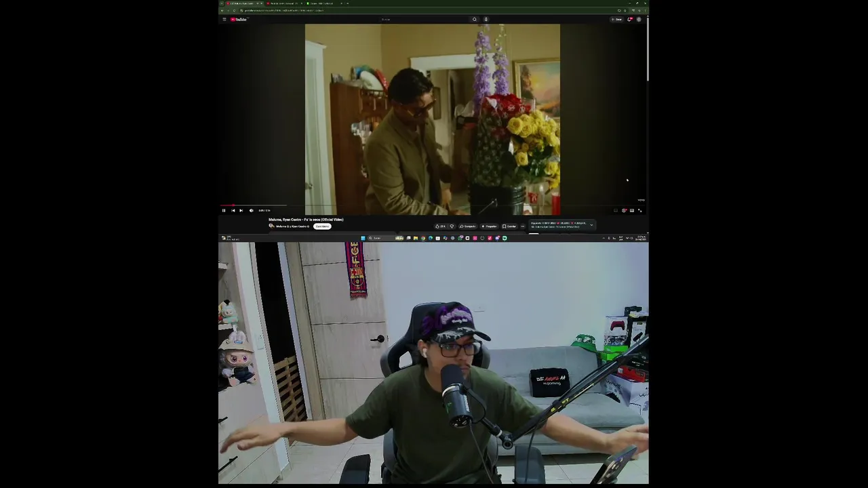
Task: Go to the YouTube home logo
Action: [239, 19]
